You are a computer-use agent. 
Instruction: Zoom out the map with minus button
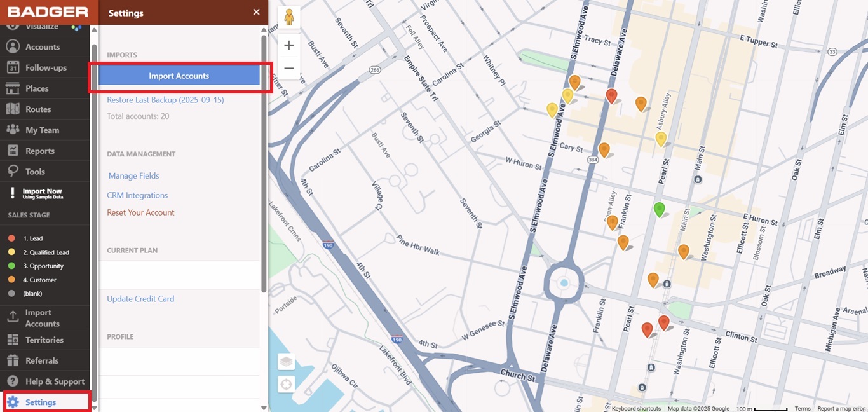[288, 68]
